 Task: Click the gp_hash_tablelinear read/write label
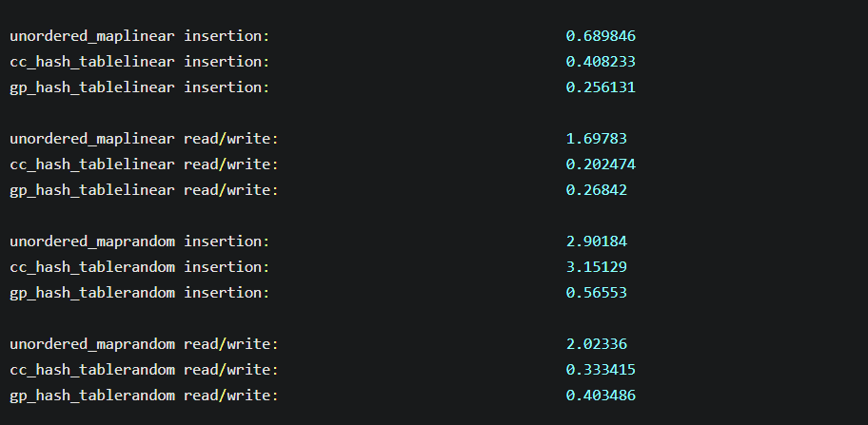144,190
